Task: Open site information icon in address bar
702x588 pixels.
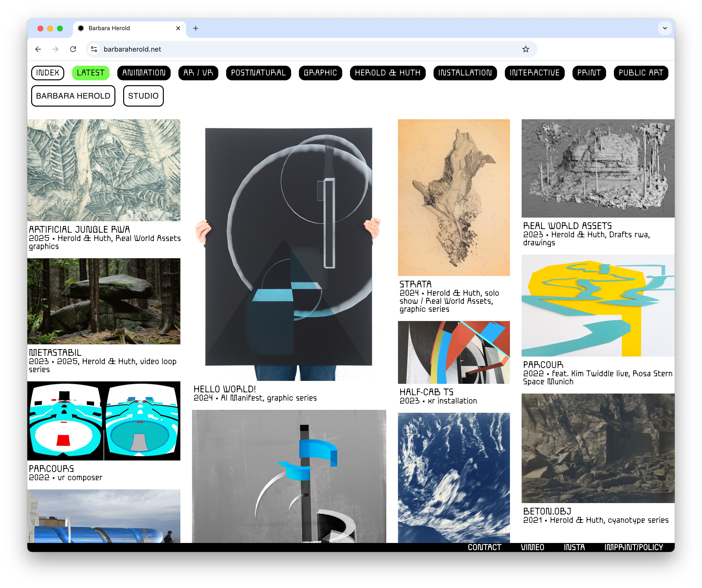Action: pos(94,49)
